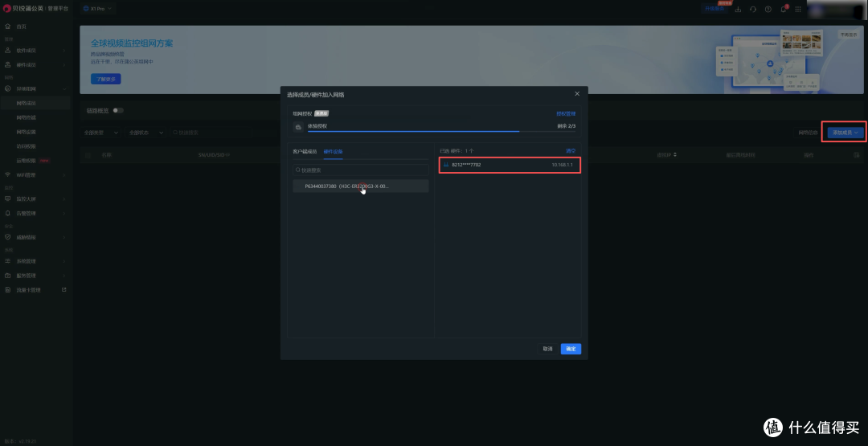Click the 软件成员 person icon
The image size is (868, 446).
[x=8, y=51]
